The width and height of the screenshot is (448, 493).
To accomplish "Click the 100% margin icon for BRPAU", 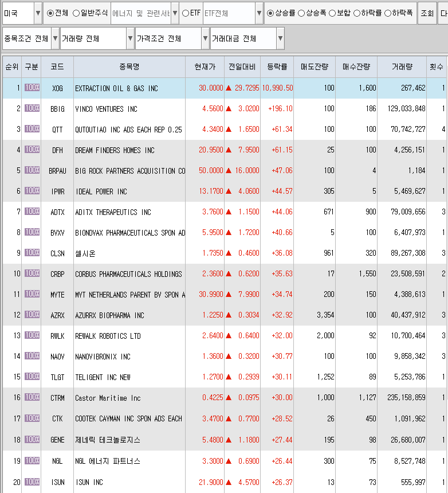I will tap(32, 170).
